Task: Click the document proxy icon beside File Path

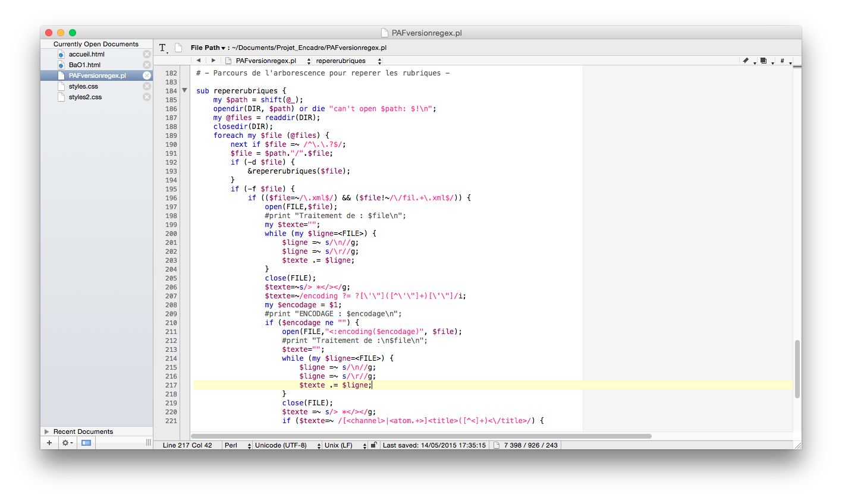Action: 178,48
